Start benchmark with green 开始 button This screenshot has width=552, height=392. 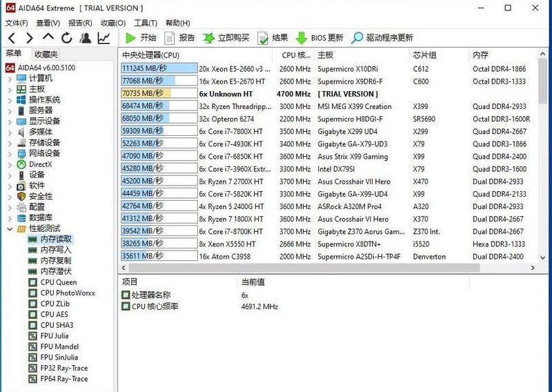pyautogui.click(x=141, y=38)
